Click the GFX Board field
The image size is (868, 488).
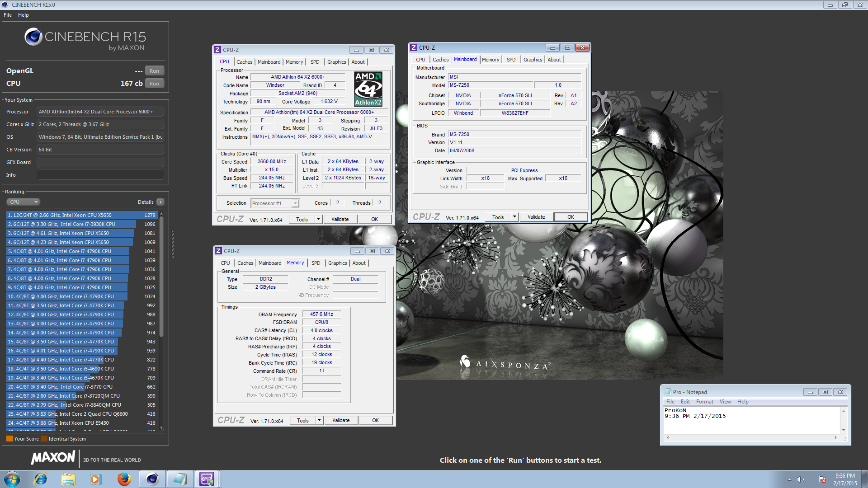[100, 162]
